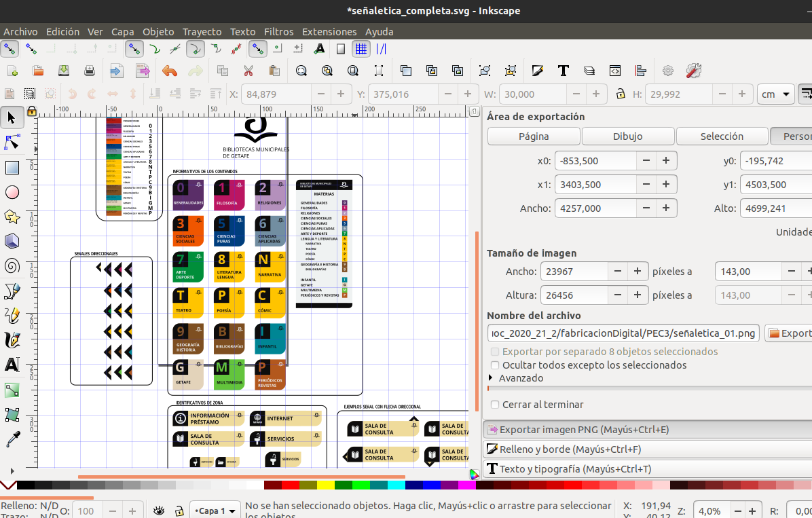Click the Página export area button
This screenshot has width=812, height=518.
534,136
